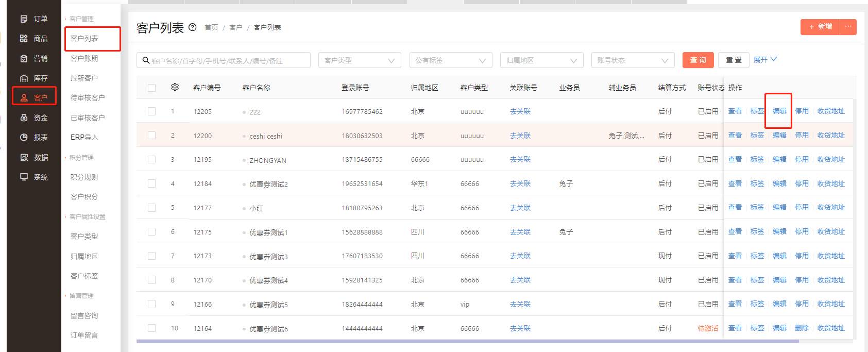
Task: Open the 报表 reports sidebar icon
Action: pos(24,138)
